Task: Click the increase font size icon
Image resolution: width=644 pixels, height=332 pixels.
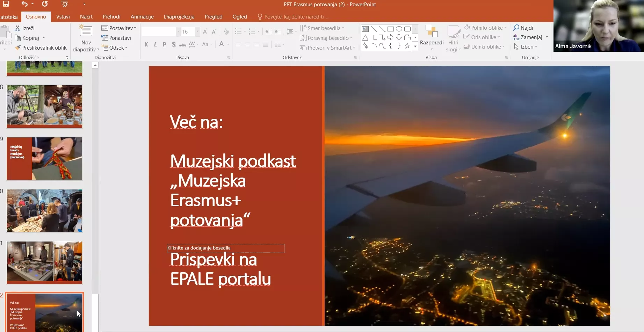Action: (x=205, y=31)
